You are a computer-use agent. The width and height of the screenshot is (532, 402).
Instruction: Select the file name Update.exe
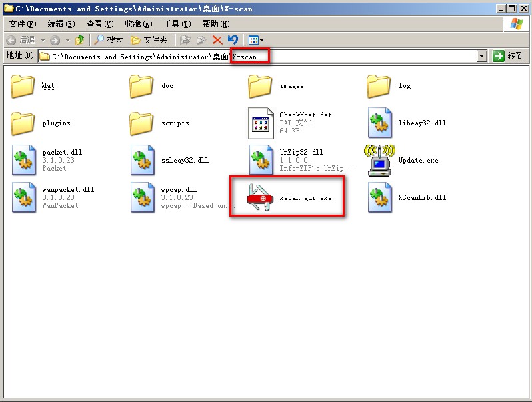click(418, 160)
